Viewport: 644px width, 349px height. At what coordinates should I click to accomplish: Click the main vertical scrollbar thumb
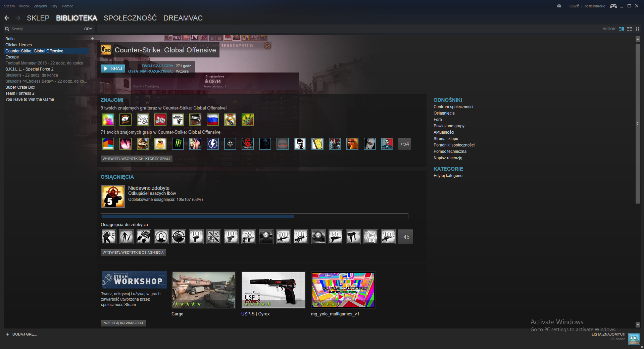[638, 123]
